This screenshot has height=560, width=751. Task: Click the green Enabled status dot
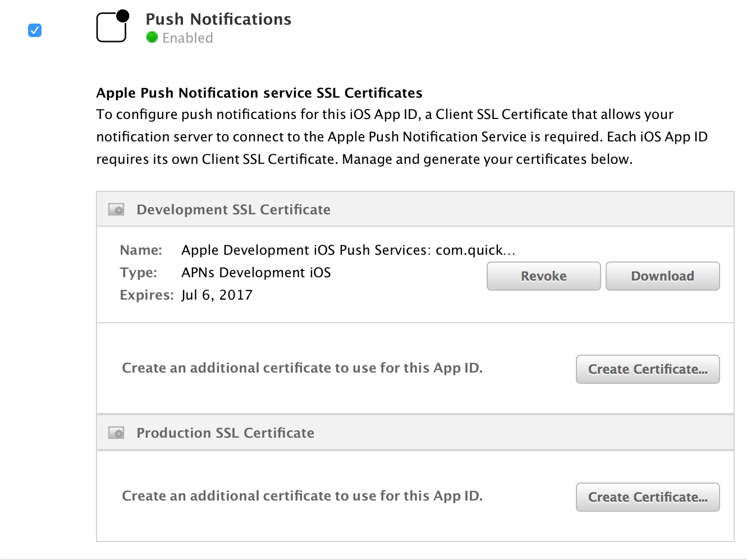pyautogui.click(x=152, y=37)
